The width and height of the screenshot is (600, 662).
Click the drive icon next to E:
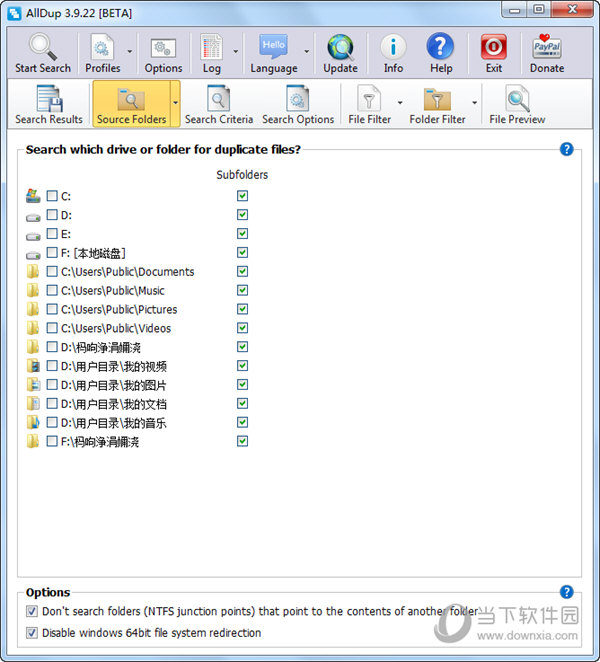tap(33, 236)
